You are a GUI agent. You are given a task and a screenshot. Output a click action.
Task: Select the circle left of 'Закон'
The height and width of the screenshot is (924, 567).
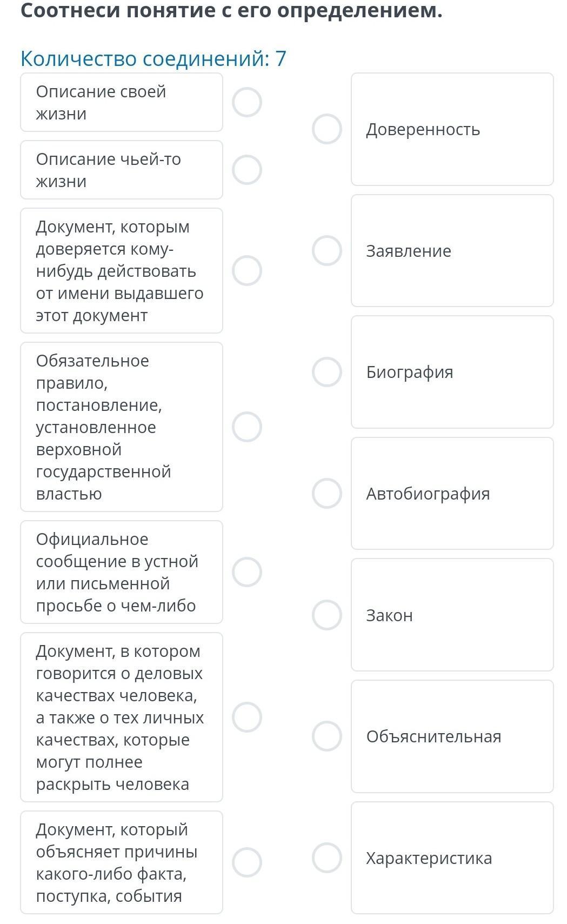pyautogui.click(x=327, y=615)
